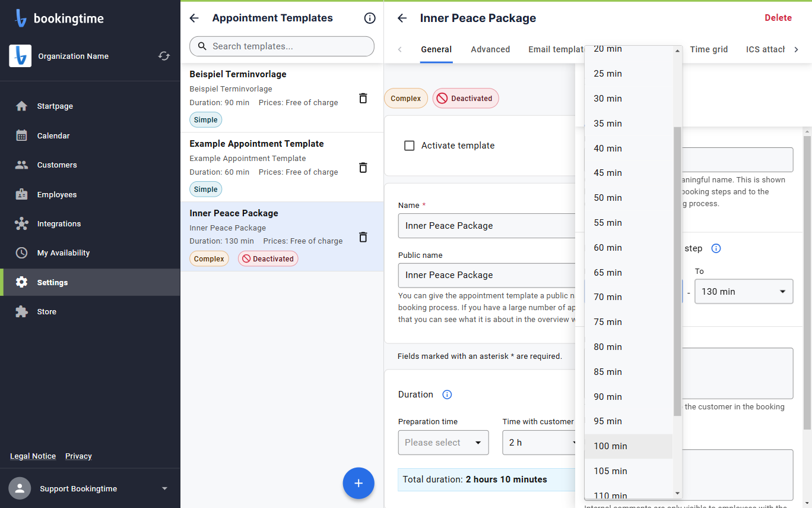Click the Search templates field
The height and width of the screenshot is (508, 812).
point(282,46)
